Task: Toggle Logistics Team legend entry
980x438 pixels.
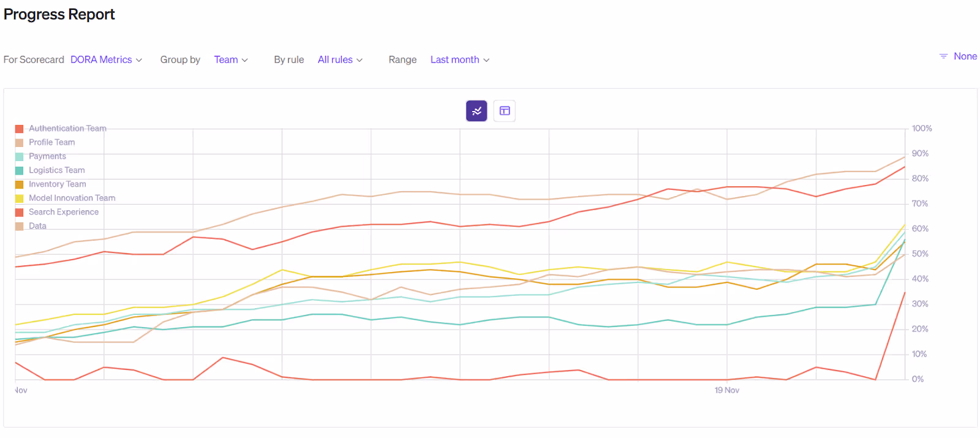Action: tap(50, 170)
